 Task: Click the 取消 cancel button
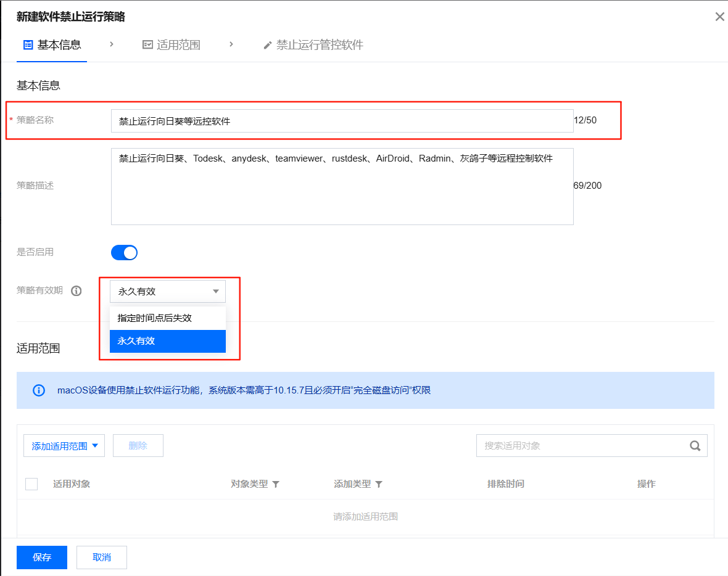(x=101, y=557)
